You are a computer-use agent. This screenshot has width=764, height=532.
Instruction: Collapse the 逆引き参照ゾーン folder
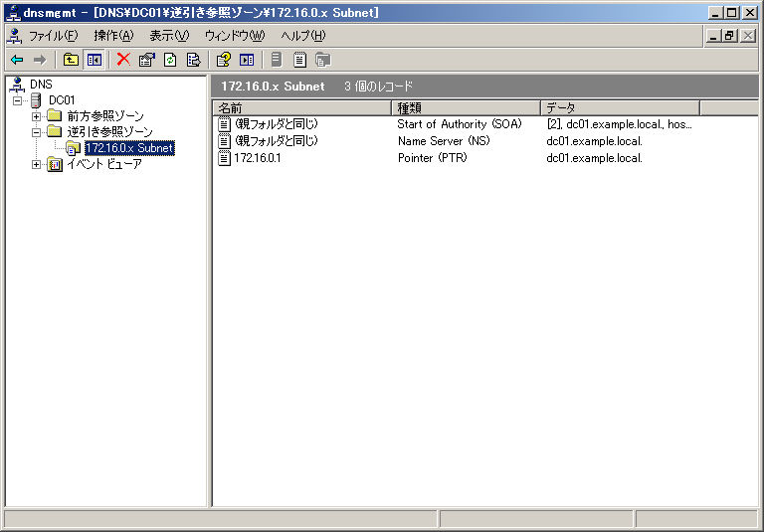pos(37,132)
